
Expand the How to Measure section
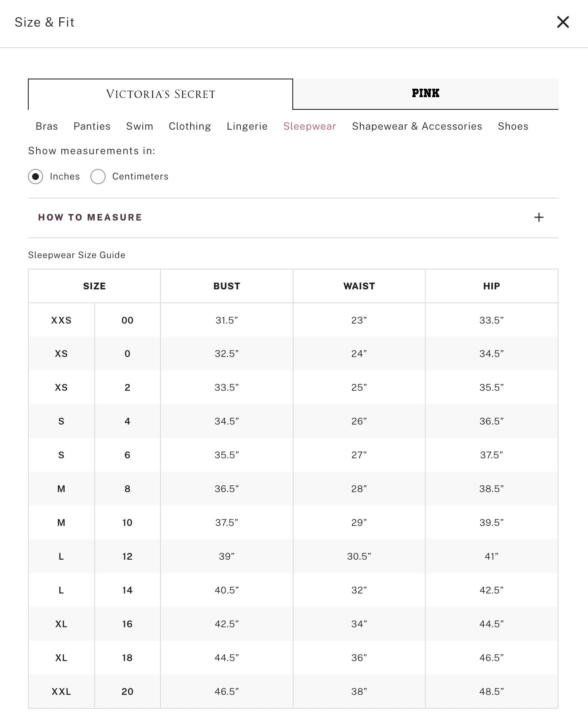coord(90,218)
